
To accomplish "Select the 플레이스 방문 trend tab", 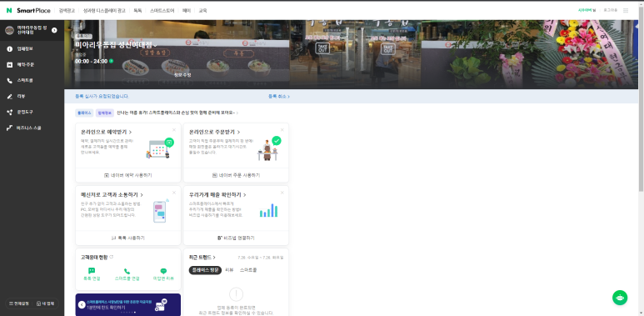I will tap(205, 270).
